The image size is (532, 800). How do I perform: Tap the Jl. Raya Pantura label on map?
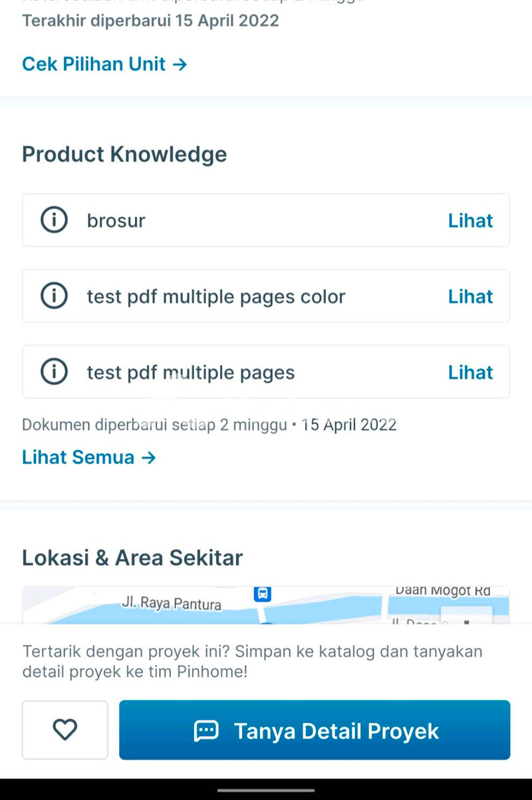tap(172, 604)
